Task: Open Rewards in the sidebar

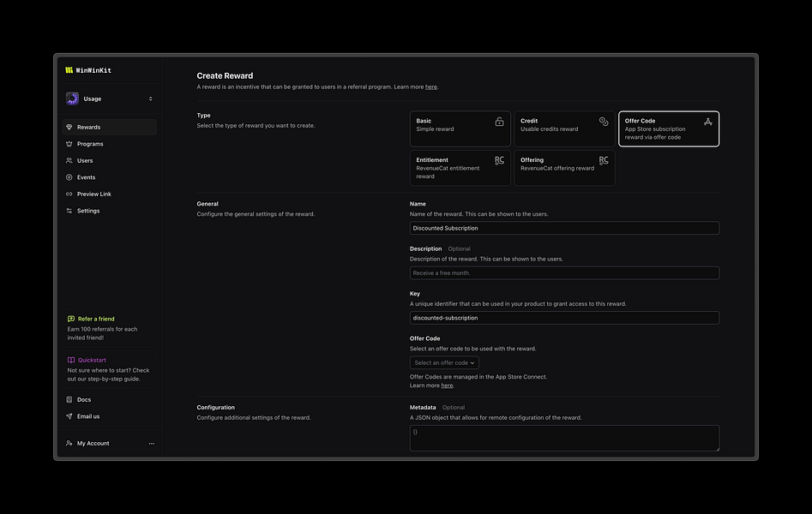Action: coord(109,127)
